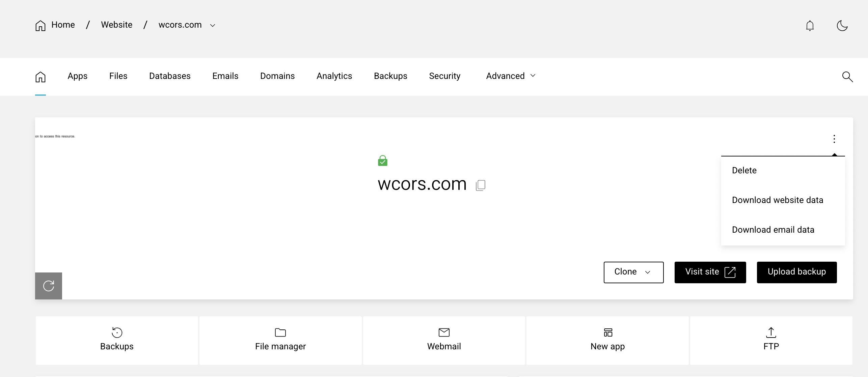This screenshot has height=377, width=868.
Task: Click the three-dot more options icon
Action: pos(834,139)
